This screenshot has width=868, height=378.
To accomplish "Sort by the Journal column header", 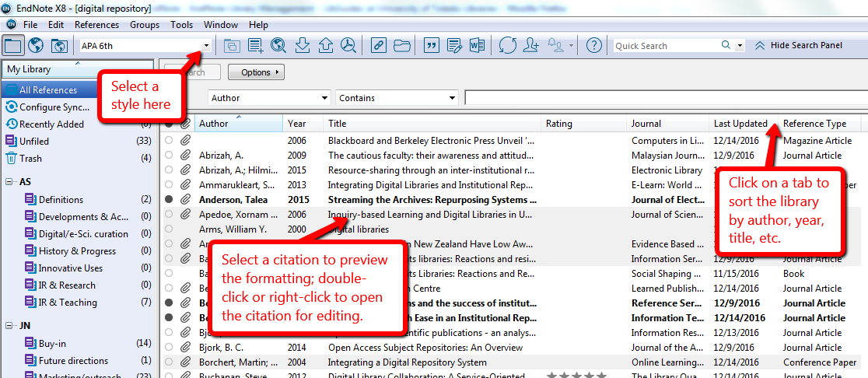I will point(668,124).
